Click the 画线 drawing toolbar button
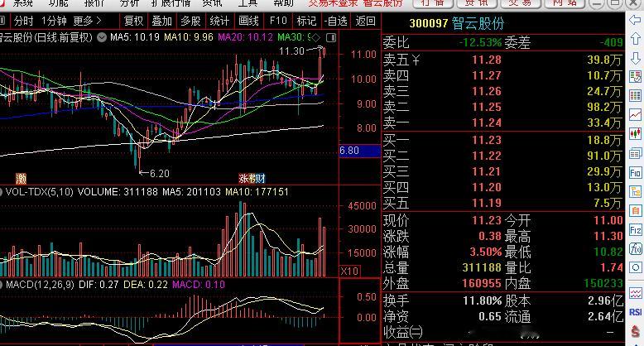644x346 pixels. (248, 21)
